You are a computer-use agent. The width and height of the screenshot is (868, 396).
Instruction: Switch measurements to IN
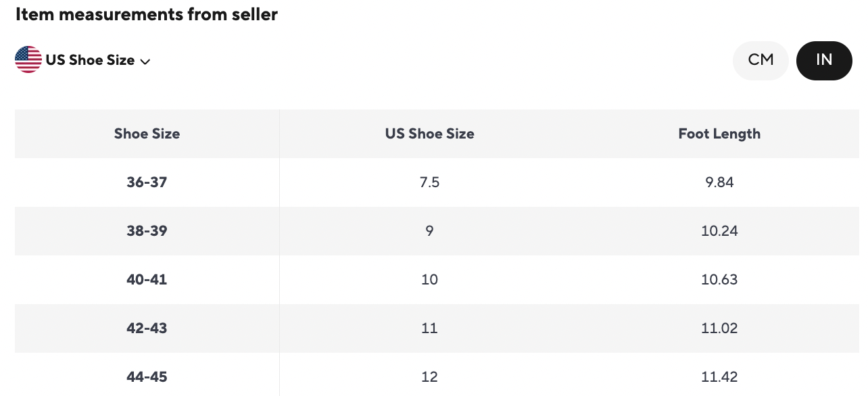[823, 60]
